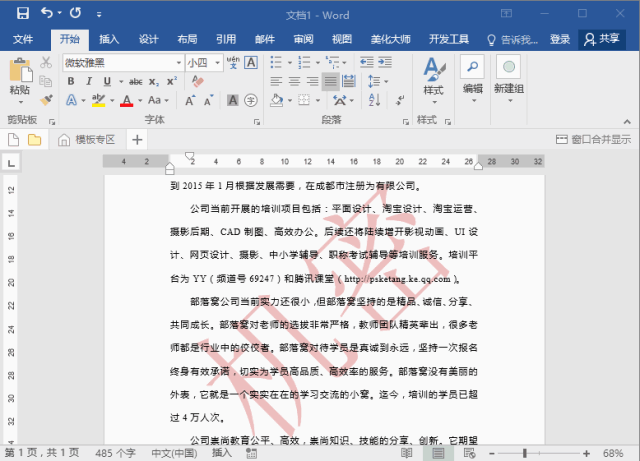
Task: Click the 新建组 button
Action: 509,80
